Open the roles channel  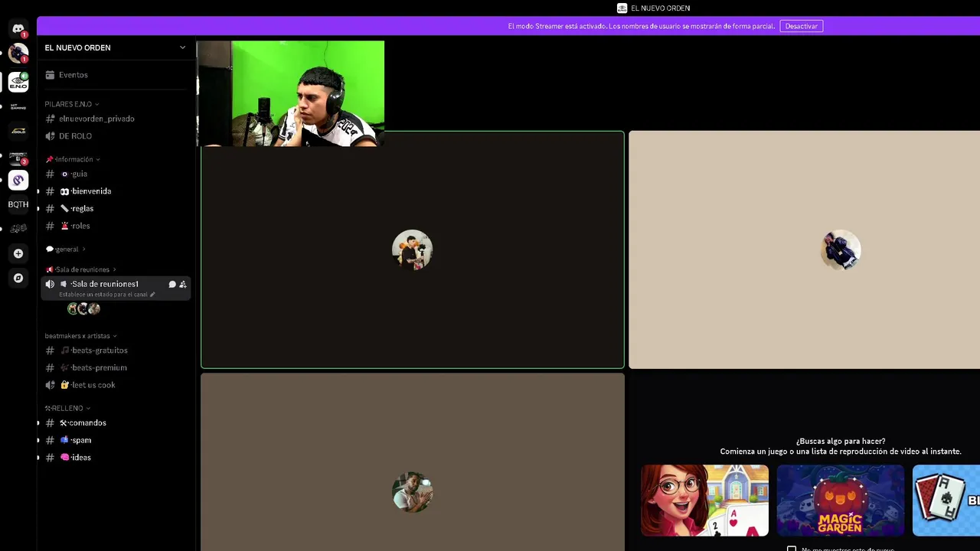pyautogui.click(x=115, y=226)
